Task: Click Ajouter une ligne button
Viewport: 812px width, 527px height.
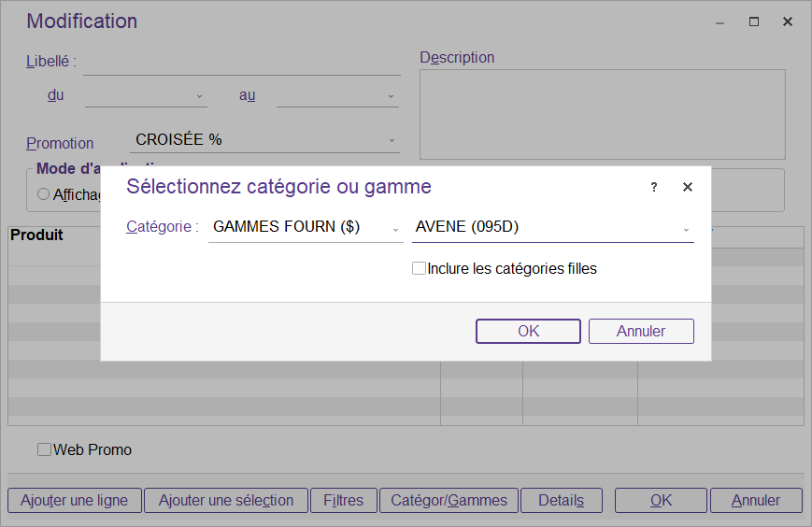Action: coord(74,500)
